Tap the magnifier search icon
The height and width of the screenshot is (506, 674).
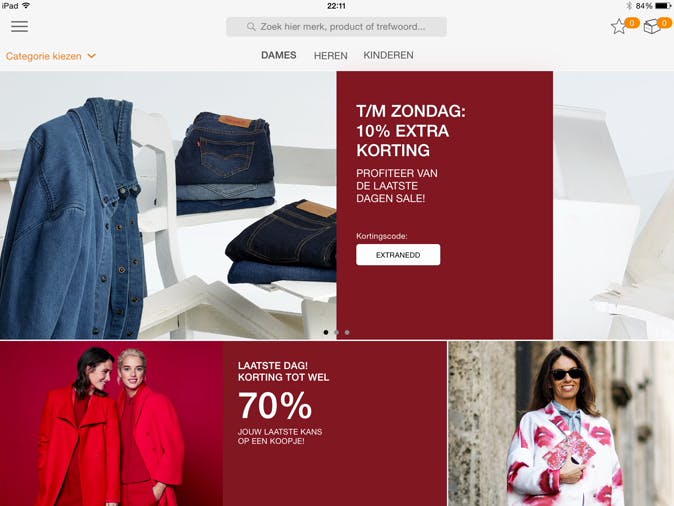251,27
